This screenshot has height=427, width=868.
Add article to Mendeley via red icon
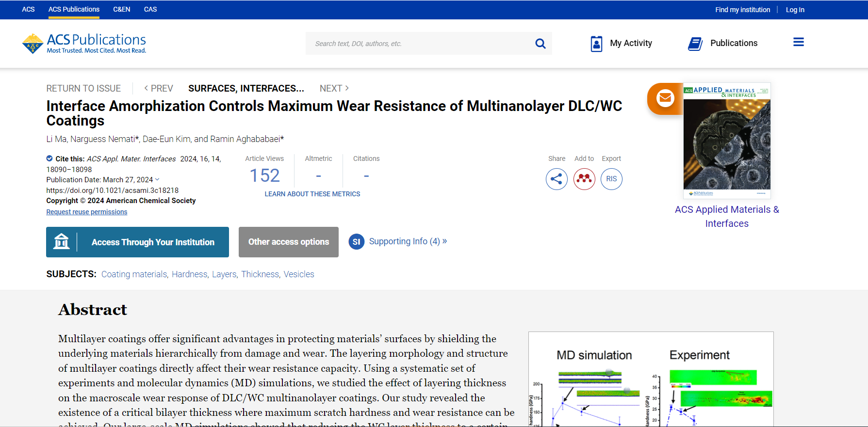click(584, 179)
